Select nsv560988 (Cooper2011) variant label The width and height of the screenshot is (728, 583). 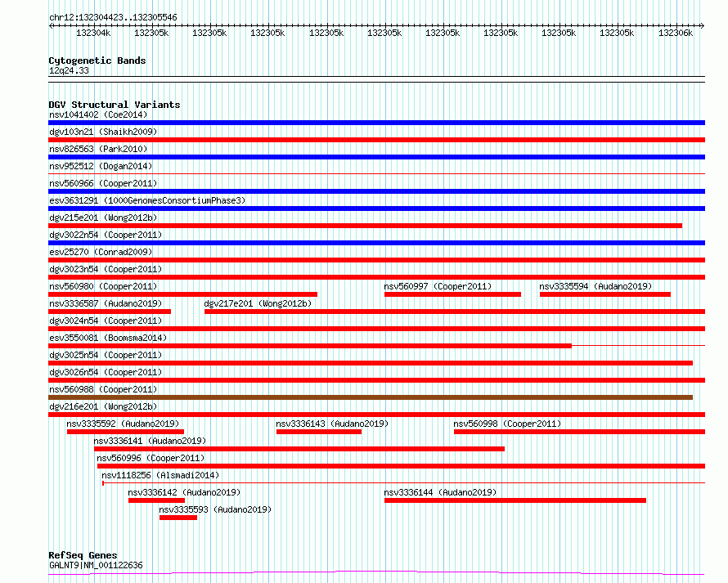pyautogui.click(x=103, y=389)
